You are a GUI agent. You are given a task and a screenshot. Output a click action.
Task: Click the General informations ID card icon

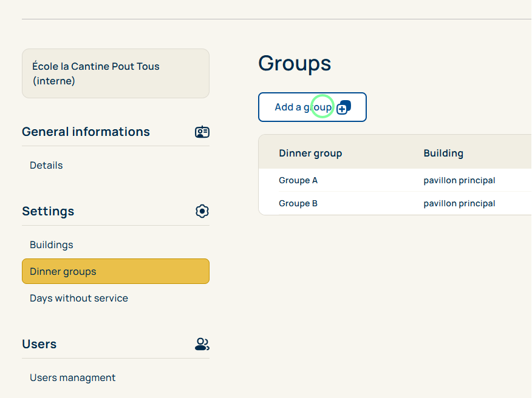(202, 132)
